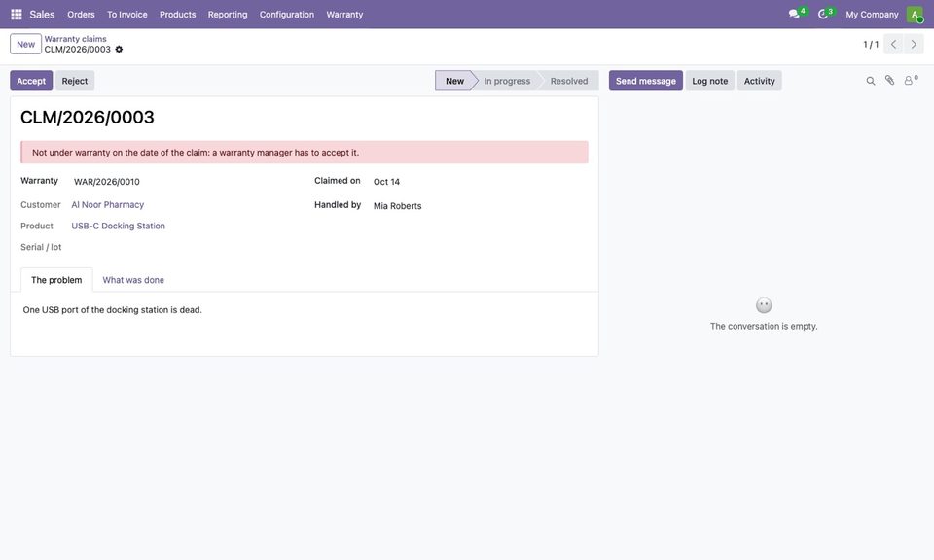Go to the previous record arrow
This screenshot has height=560, width=934.
pos(893,44)
